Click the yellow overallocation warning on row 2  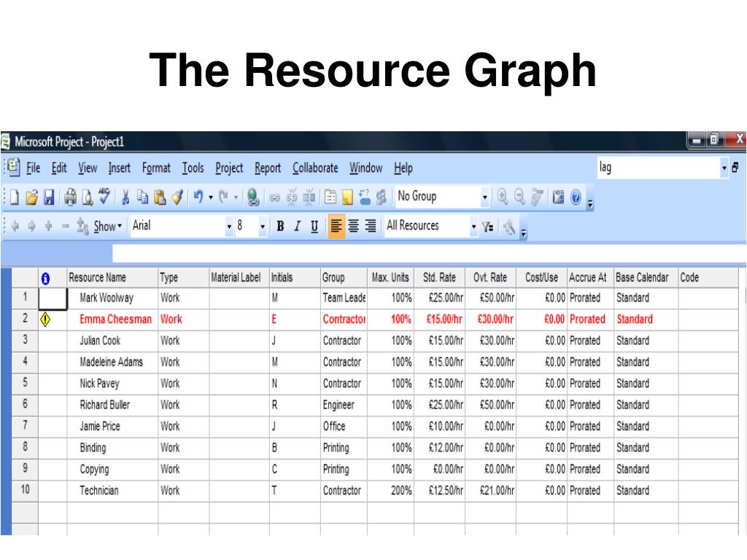[45, 319]
